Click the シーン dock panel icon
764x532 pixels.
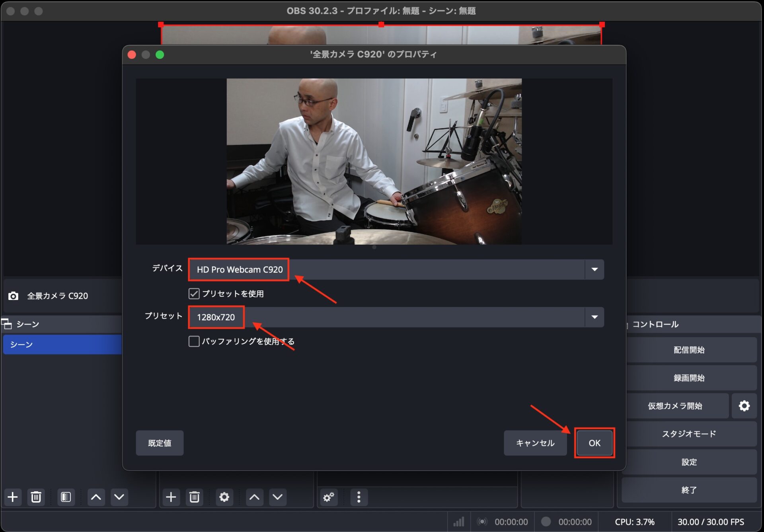pos(6,324)
